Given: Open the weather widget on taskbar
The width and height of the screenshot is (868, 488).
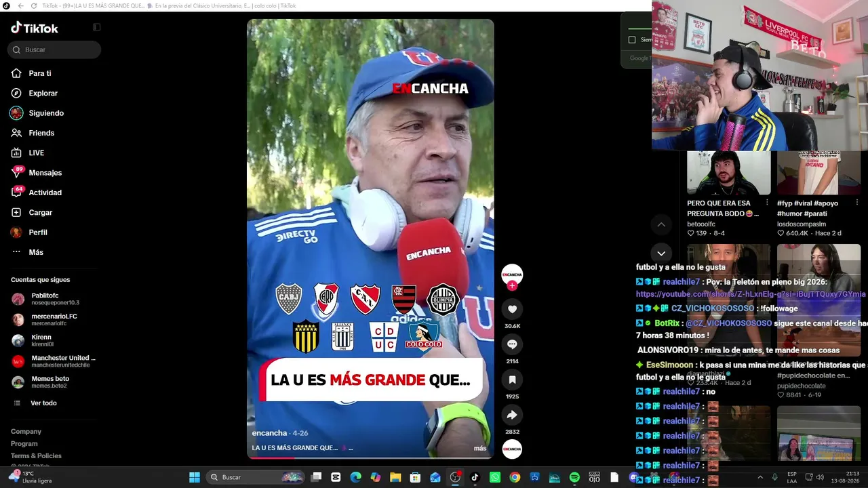Looking at the screenshot, I should [x=31, y=477].
